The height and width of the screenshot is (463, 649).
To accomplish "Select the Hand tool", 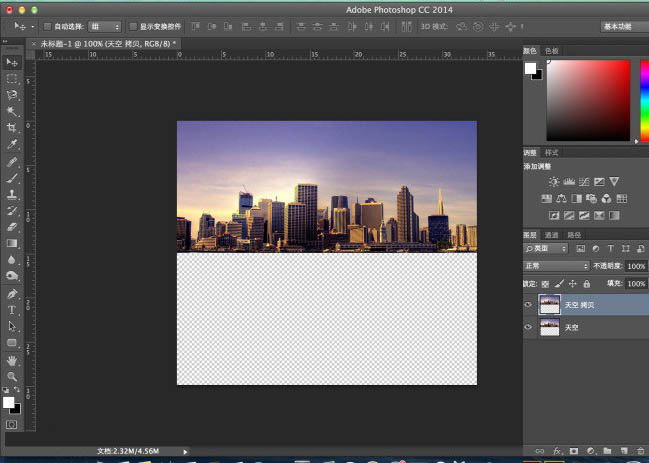I will 12,360.
